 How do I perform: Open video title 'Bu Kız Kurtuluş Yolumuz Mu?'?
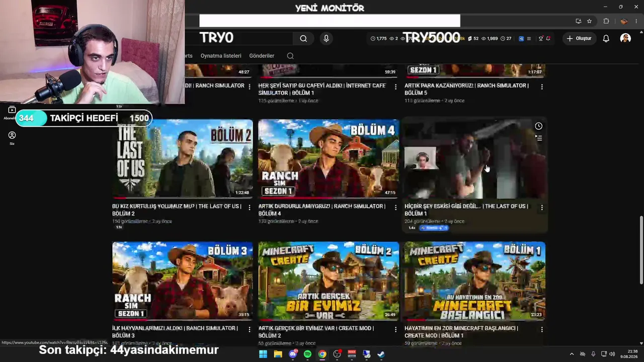pyautogui.click(x=177, y=210)
